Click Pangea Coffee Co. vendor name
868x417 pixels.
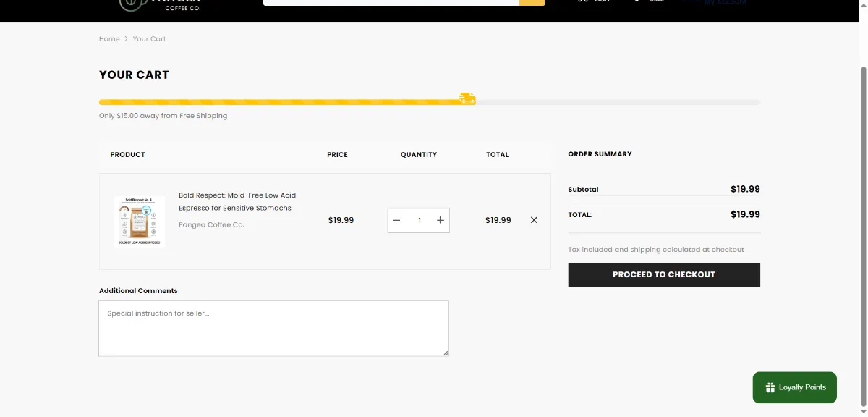211,224
